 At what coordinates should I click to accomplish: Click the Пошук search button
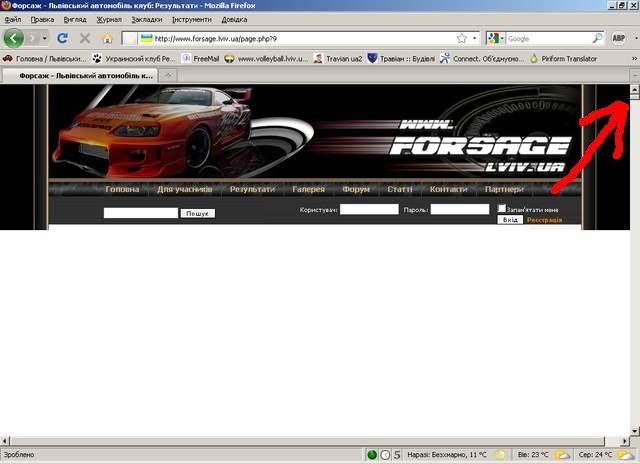198,213
